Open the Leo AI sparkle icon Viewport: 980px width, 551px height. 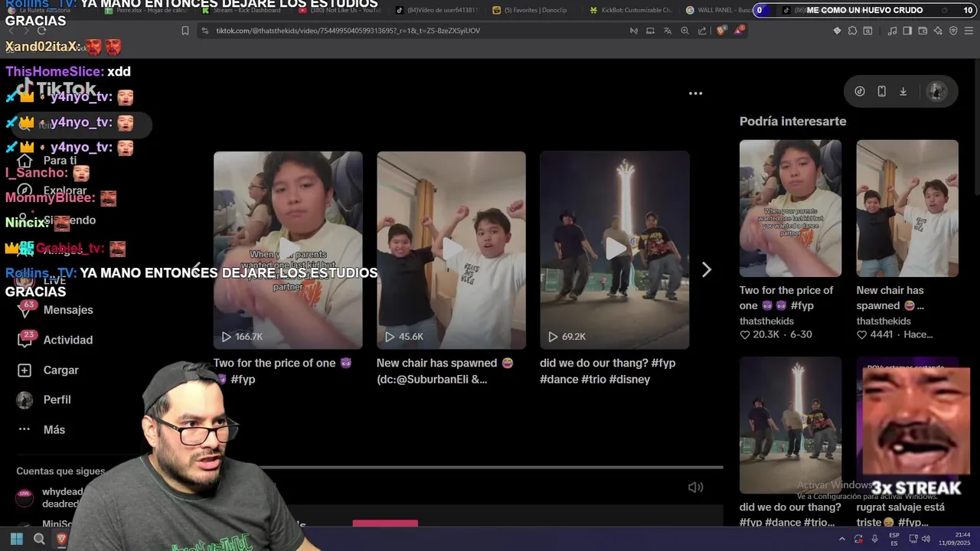tap(938, 31)
